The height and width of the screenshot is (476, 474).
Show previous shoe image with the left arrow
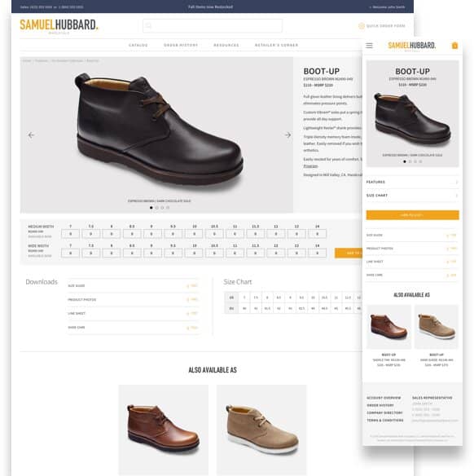point(31,134)
